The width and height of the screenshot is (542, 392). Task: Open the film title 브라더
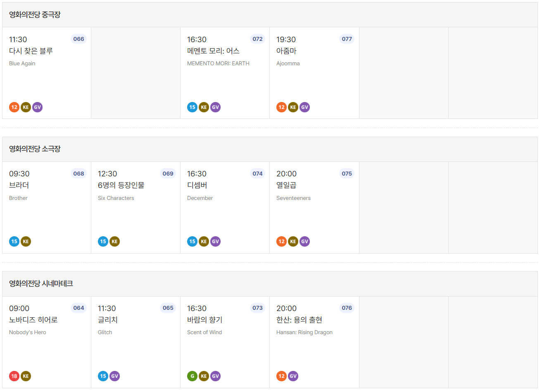(x=19, y=185)
